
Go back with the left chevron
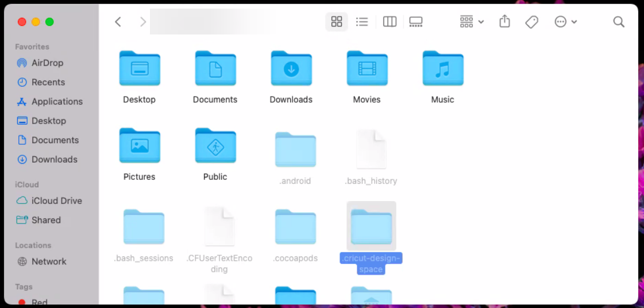pyautogui.click(x=118, y=22)
